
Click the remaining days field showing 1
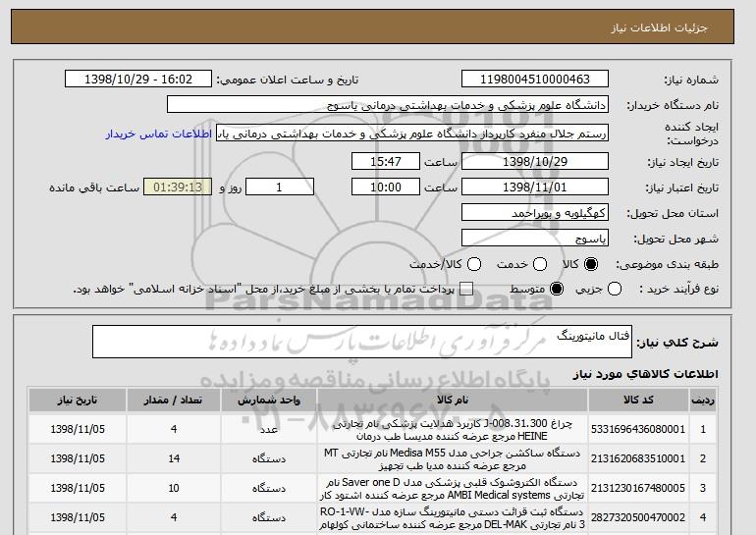click(x=280, y=187)
